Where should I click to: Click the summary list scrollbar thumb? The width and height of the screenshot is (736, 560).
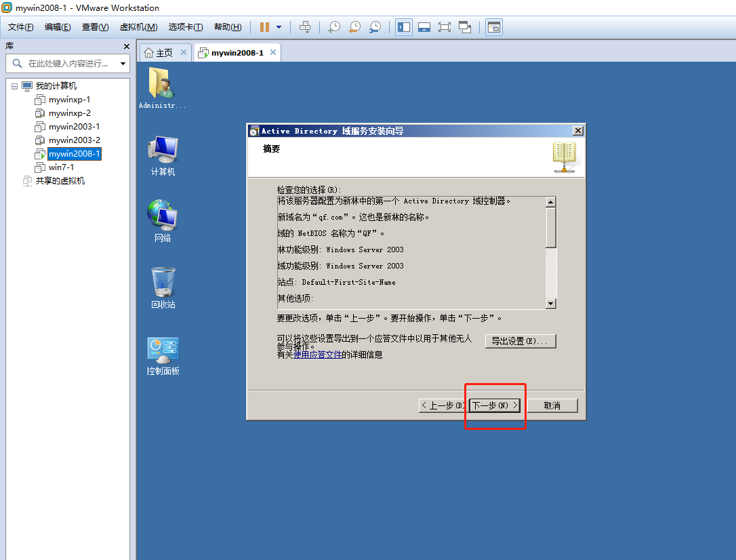click(551, 227)
